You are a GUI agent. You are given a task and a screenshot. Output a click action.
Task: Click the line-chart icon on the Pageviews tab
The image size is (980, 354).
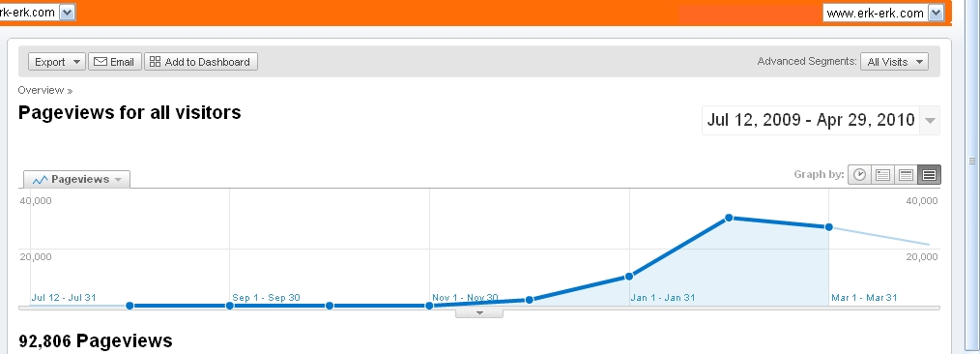[x=40, y=180]
